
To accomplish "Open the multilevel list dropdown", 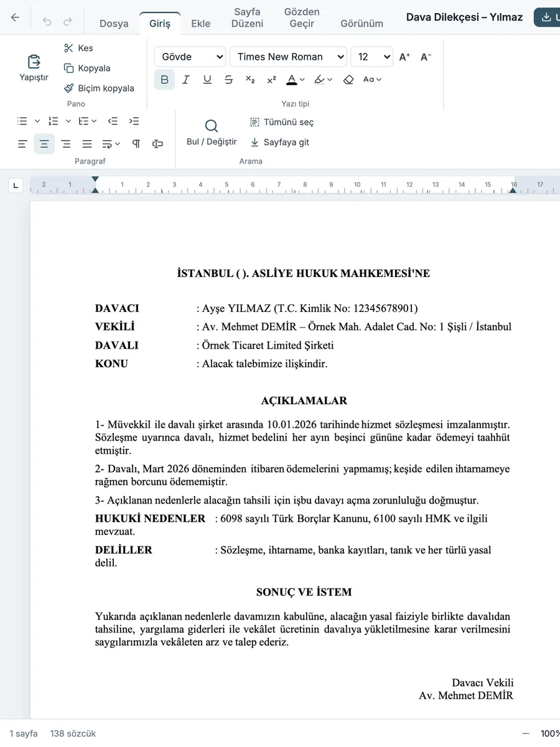I will click(x=87, y=121).
